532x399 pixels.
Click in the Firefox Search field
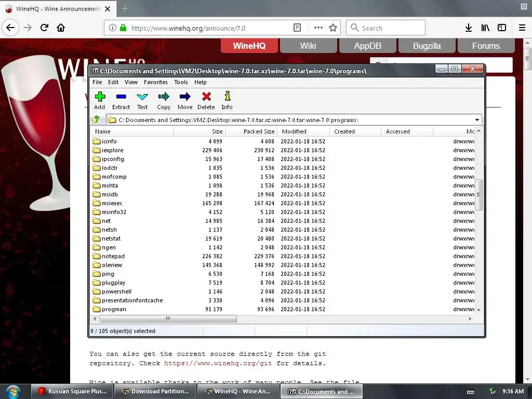point(386,28)
